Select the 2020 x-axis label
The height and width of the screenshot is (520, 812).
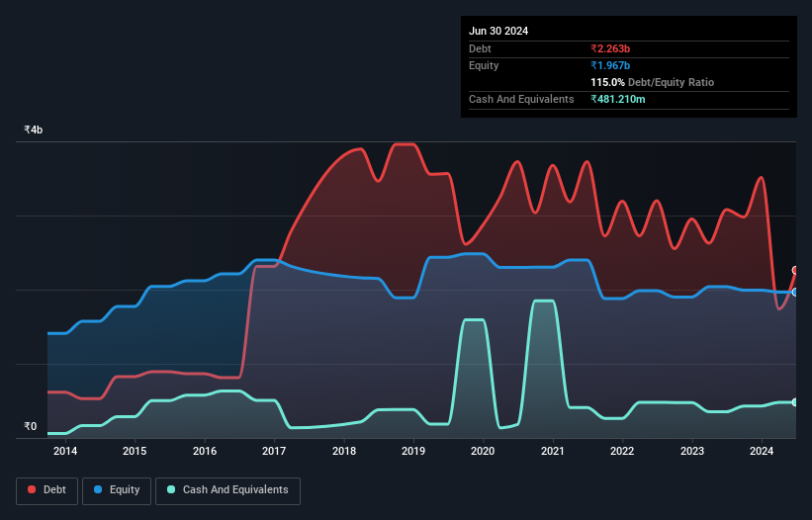coord(483,451)
